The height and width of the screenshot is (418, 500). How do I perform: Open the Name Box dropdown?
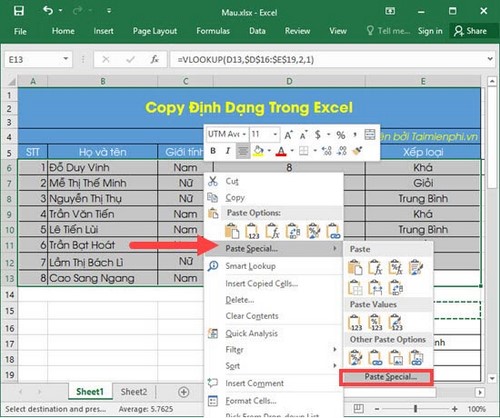pyautogui.click(x=66, y=59)
